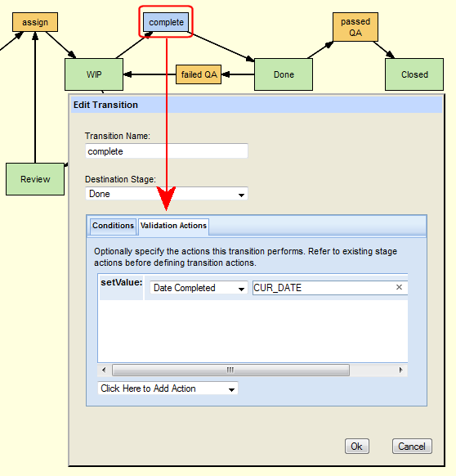Select the failed QA transition node
The height and width of the screenshot is (476, 456).
(199, 74)
